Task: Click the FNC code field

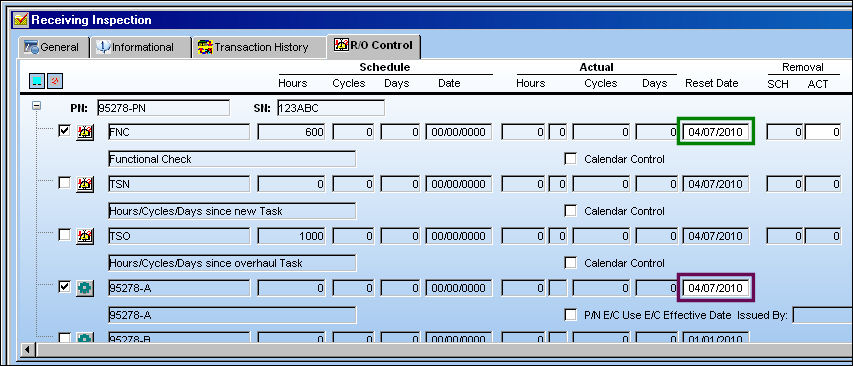Action: pyautogui.click(x=179, y=132)
